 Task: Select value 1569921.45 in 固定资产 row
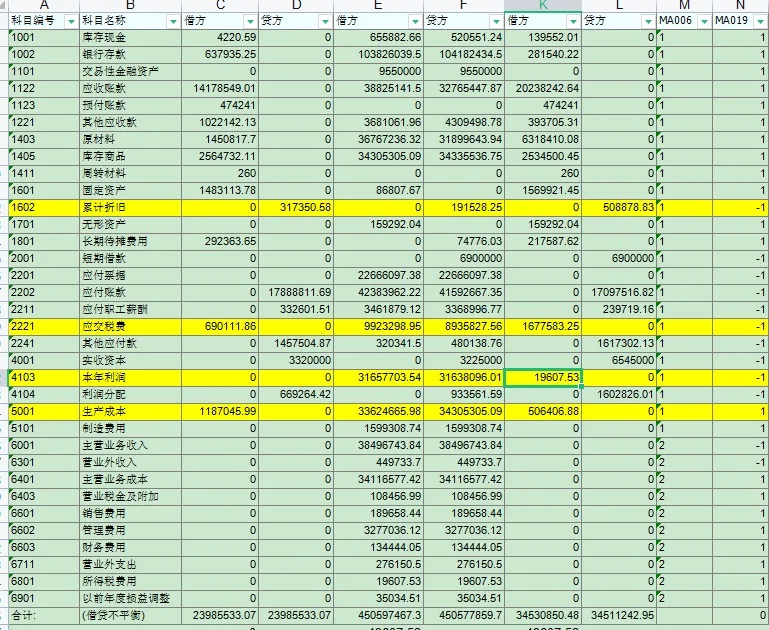tap(543, 190)
